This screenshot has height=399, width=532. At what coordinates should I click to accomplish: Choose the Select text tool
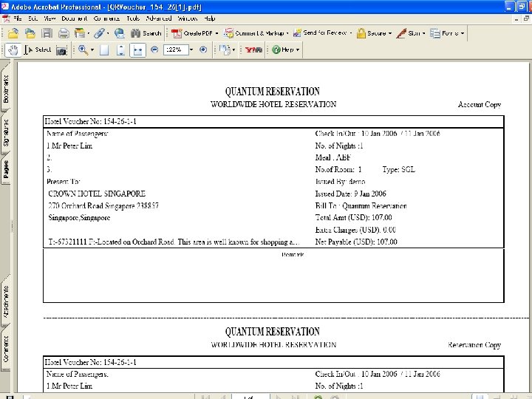tap(38, 50)
